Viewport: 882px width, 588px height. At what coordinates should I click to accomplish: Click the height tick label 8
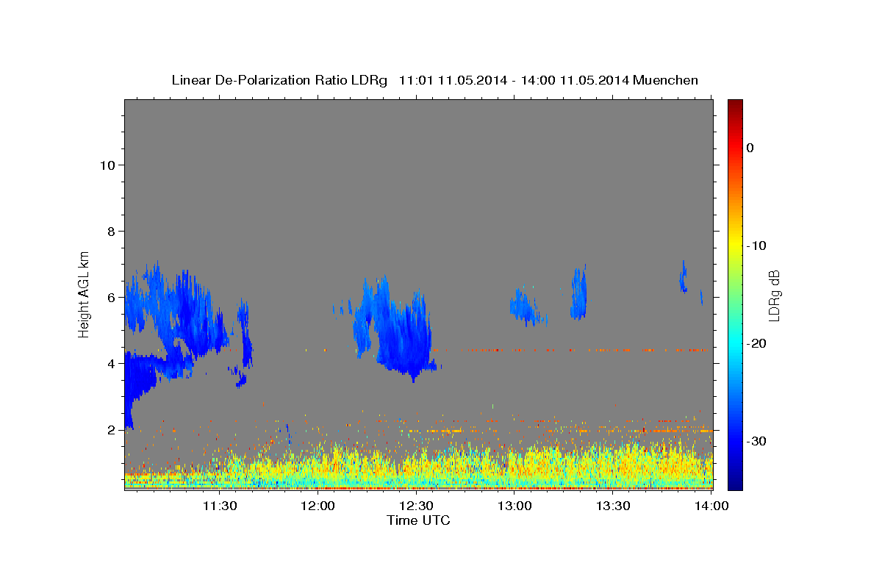(x=110, y=232)
